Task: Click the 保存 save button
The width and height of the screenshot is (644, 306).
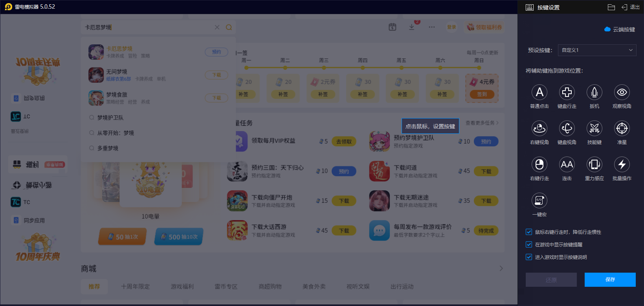Action: pos(610,280)
